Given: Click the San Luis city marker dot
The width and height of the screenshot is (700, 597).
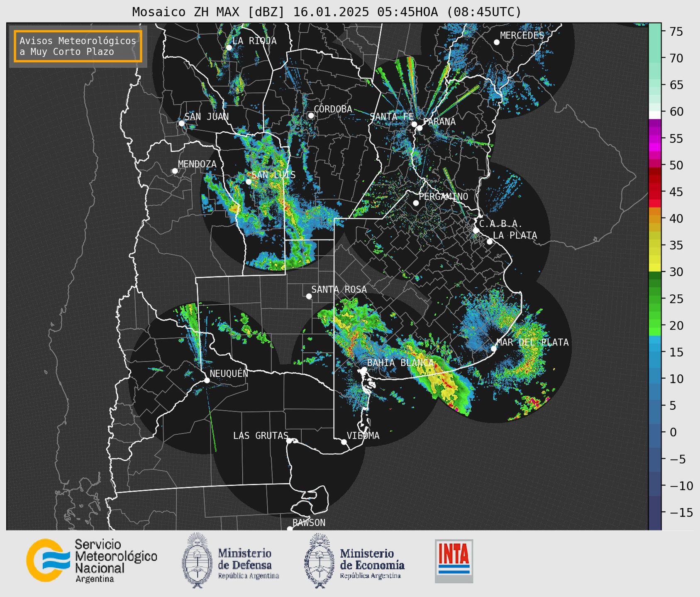Looking at the screenshot, I should pyautogui.click(x=249, y=182).
